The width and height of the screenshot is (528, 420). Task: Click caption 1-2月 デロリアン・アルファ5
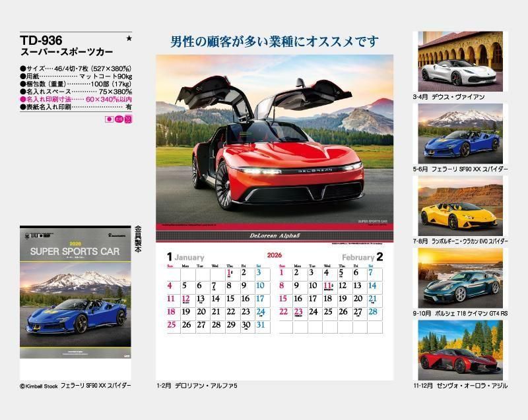tap(197, 386)
